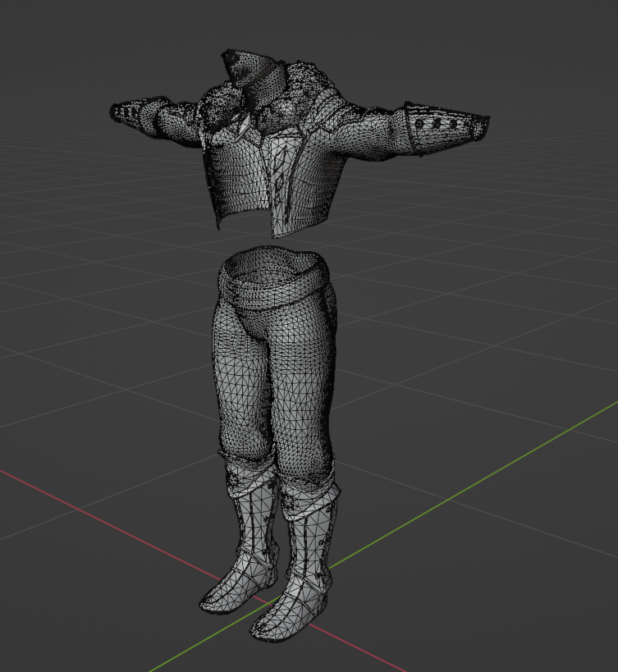This screenshot has height=672, width=618.
Task: Select the jacket torso mesh in viewport
Action: [274, 180]
